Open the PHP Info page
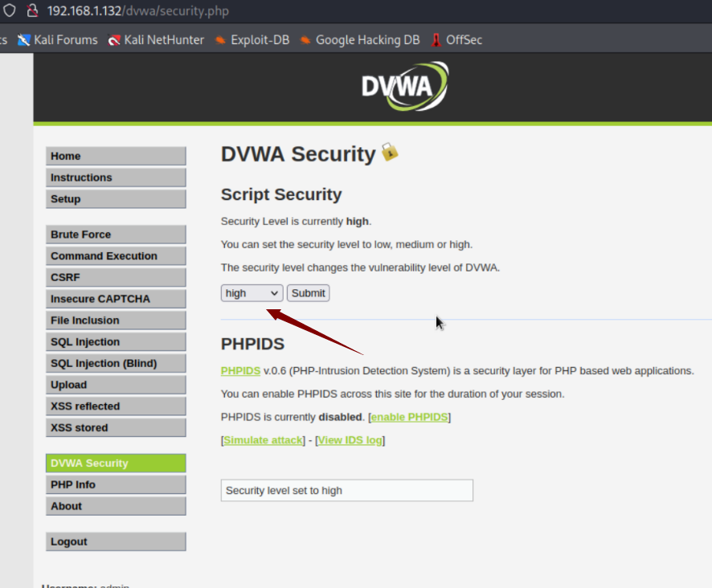This screenshot has width=712, height=588. click(x=116, y=484)
